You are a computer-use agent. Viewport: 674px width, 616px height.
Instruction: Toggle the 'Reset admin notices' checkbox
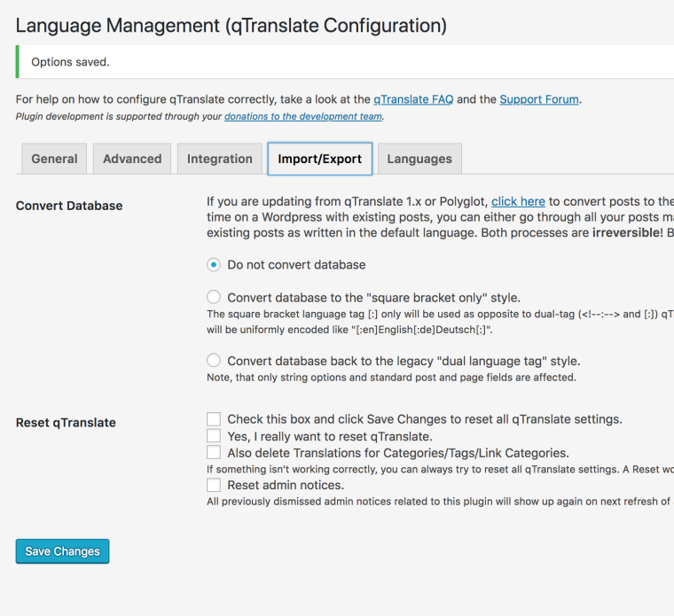pos(214,485)
